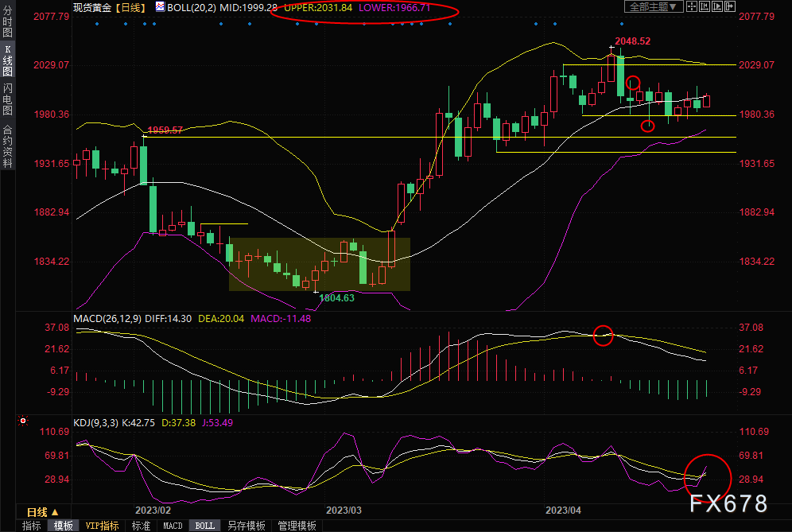Click 另存模板 to save template
This screenshot has width=792, height=532.
(247, 526)
